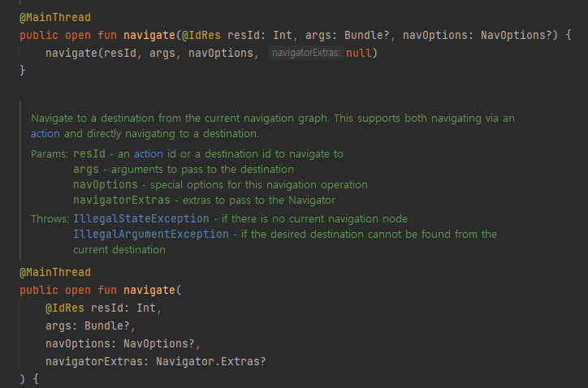Follow the 'action' link in the resId param description
The width and height of the screenshot is (588, 388).
(149, 154)
